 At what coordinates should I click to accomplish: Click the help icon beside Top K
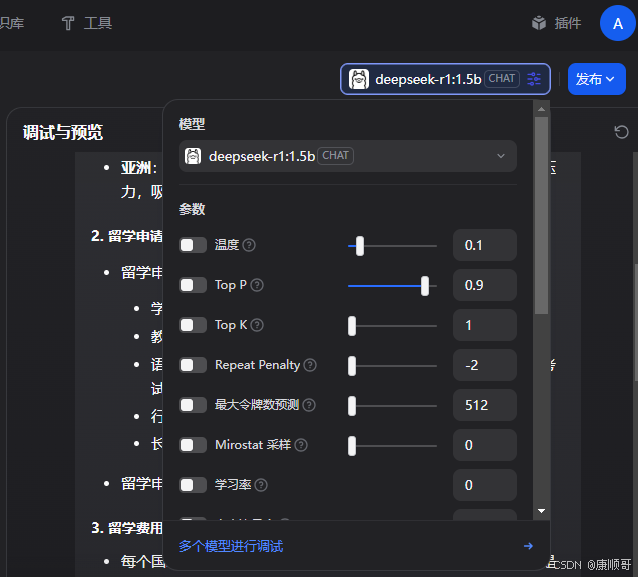(x=257, y=325)
